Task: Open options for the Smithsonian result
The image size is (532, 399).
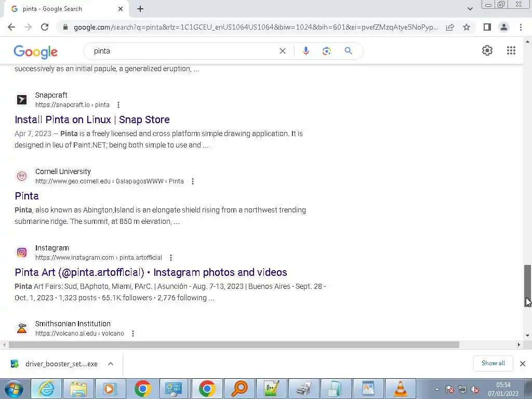Action: (133, 334)
